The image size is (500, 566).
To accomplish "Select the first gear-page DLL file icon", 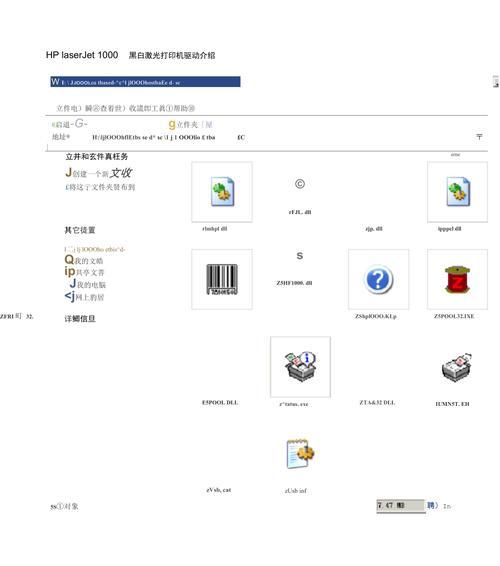I will [222, 192].
